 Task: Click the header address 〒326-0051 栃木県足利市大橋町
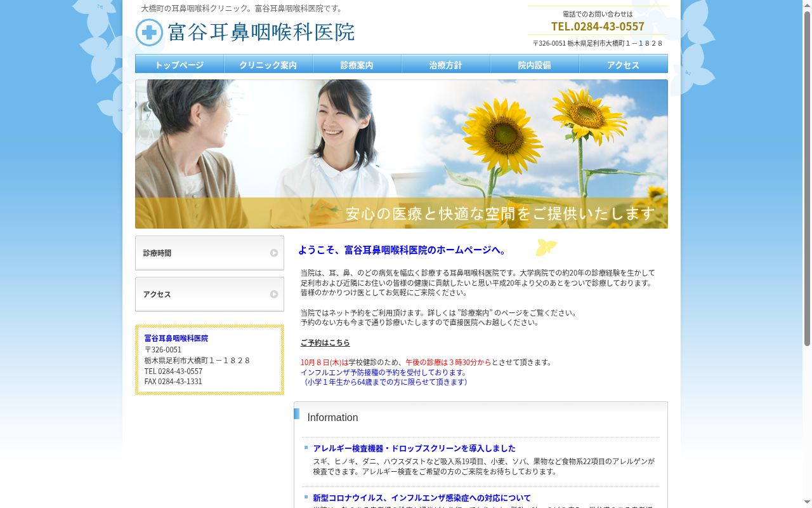coord(598,43)
